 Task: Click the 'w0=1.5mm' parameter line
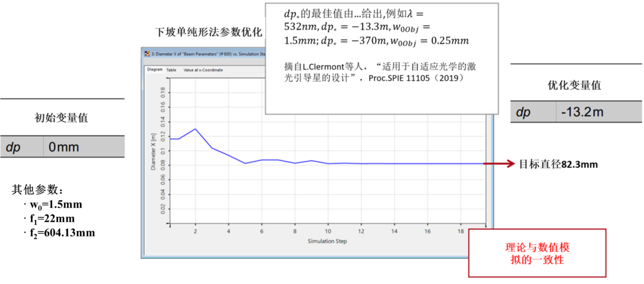click(56, 205)
